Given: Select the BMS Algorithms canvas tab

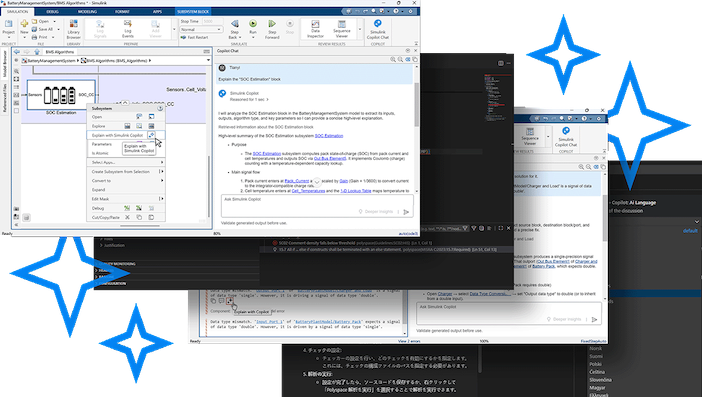Looking at the screenshot, I should click(x=60, y=52).
